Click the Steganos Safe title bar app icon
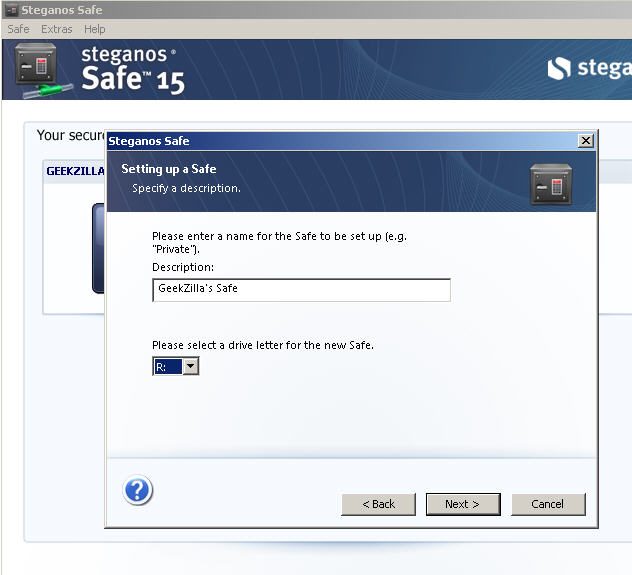The width and height of the screenshot is (632, 575). point(11,10)
